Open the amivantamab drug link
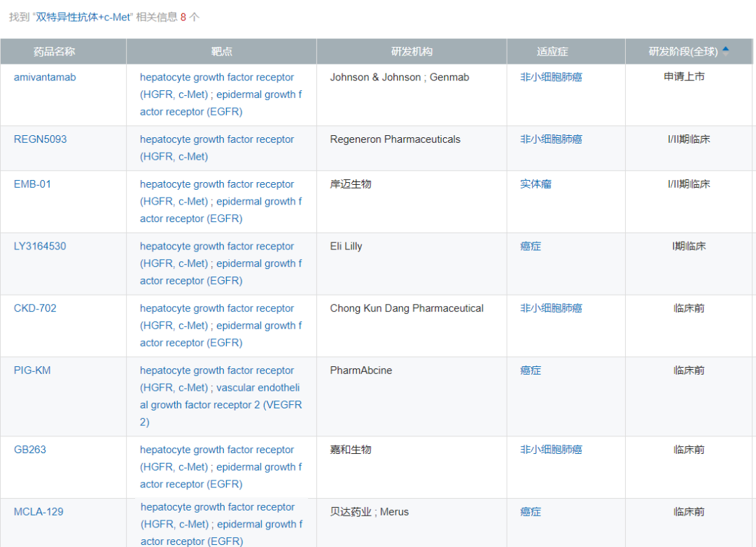Image resolution: width=756 pixels, height=547 pixels. click(x=45, y=77)
